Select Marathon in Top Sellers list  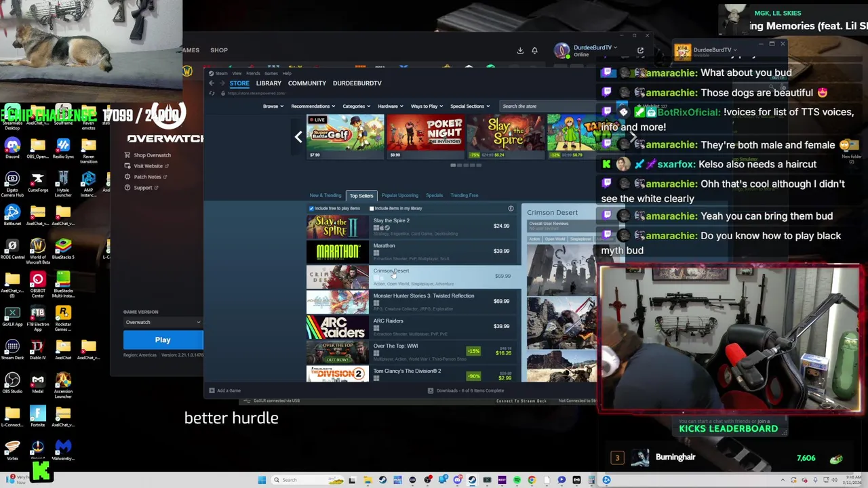point(414,251)
